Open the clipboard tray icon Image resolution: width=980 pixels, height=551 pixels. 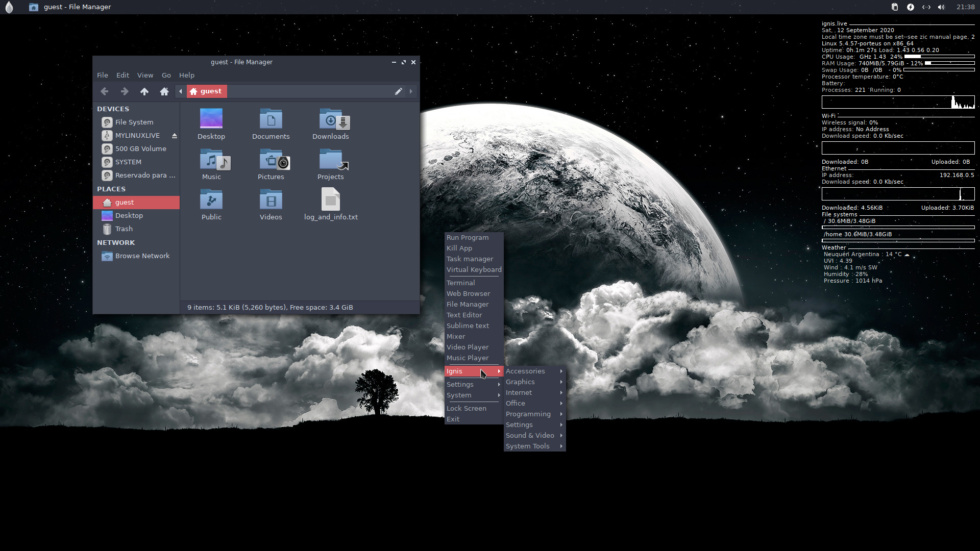tap(895, 7)
